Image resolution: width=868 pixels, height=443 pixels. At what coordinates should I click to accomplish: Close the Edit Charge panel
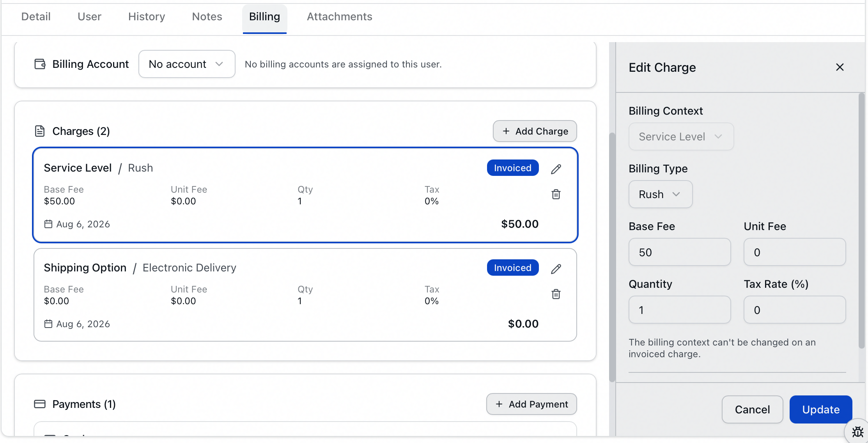coord(840,67)
